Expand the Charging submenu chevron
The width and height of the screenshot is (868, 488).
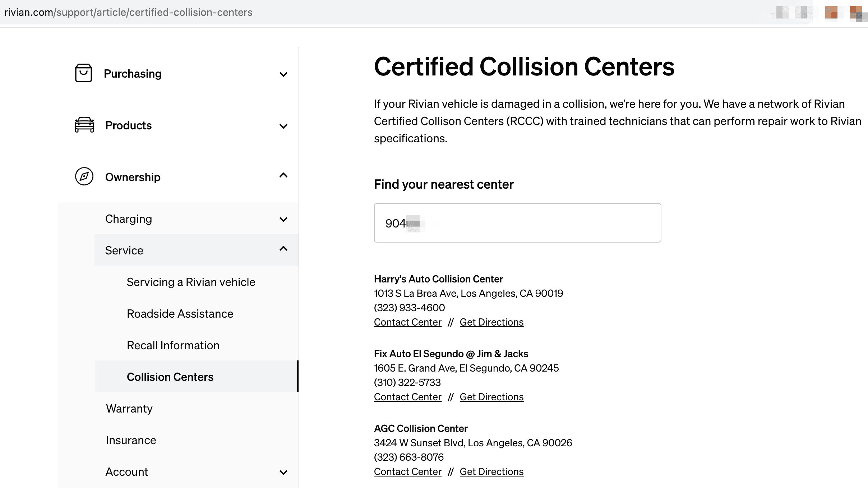click(x=283, y=220)
